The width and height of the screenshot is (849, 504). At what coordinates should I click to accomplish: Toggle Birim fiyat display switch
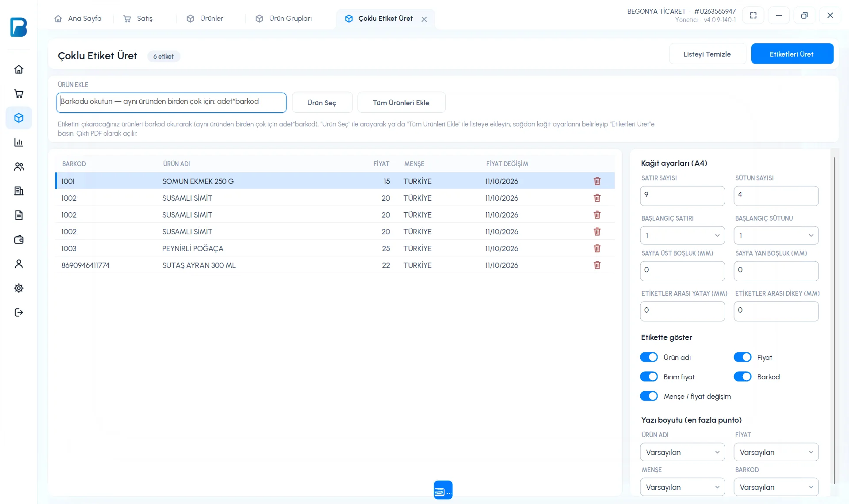pyautogui.click(x=649, y=377)
